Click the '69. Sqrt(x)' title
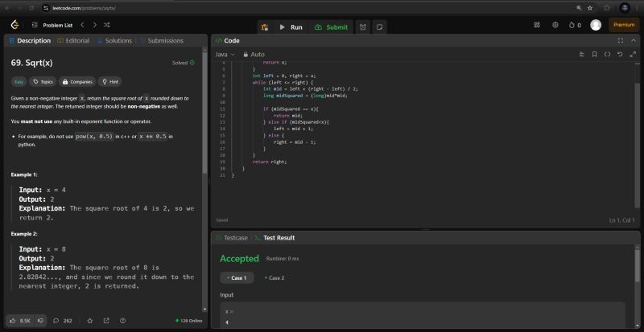 31,63
